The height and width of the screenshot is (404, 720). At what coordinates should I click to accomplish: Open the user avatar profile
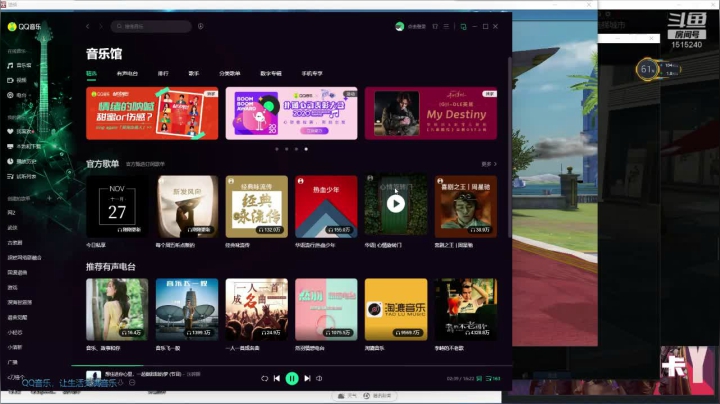[x=399, y=26]
